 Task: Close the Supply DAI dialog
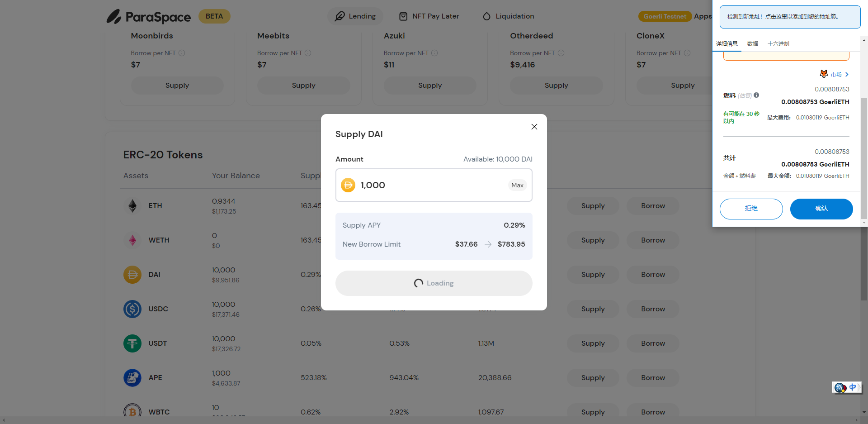click(x=534, y=127)
